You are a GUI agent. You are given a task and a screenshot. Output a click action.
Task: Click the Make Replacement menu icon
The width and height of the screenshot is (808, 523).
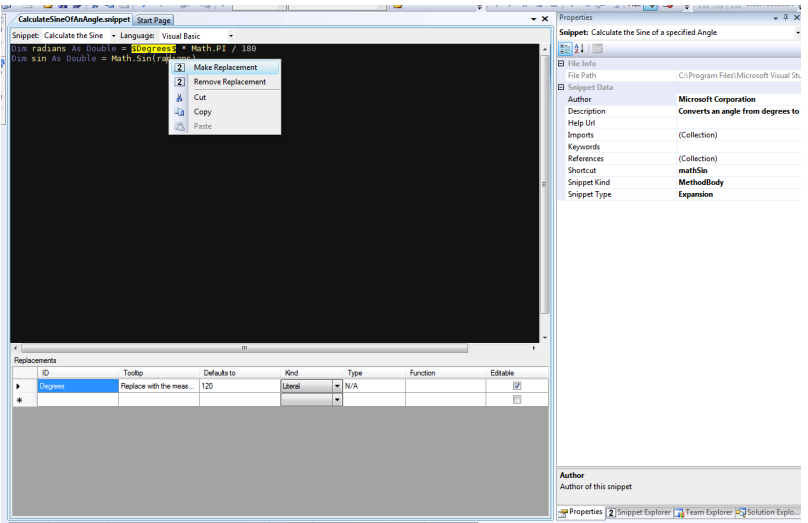179,68
